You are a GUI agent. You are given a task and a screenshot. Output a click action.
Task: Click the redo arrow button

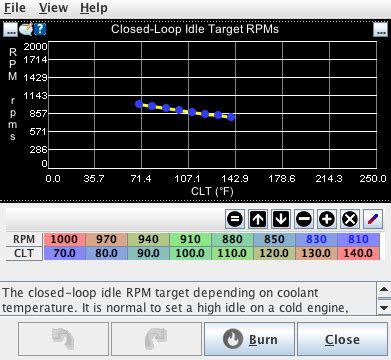(156, 339)
